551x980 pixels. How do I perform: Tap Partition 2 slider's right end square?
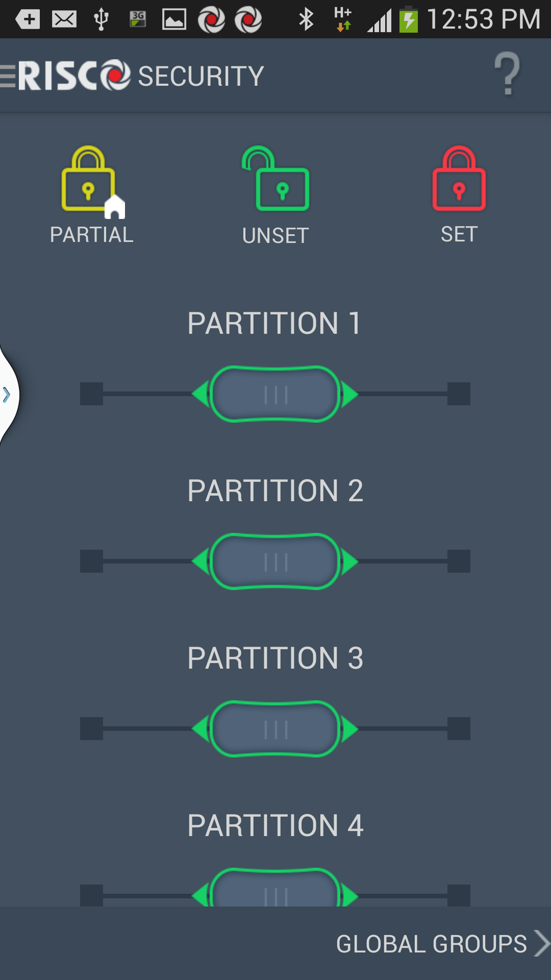459,561
